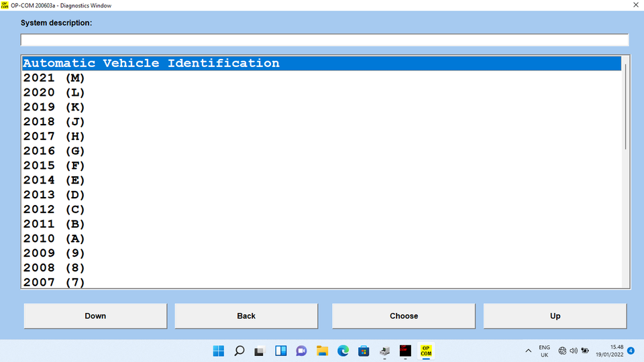644x362 pixels.
Task: Open the Widgets taskbar icon
Action: click(x=281, y=351)
